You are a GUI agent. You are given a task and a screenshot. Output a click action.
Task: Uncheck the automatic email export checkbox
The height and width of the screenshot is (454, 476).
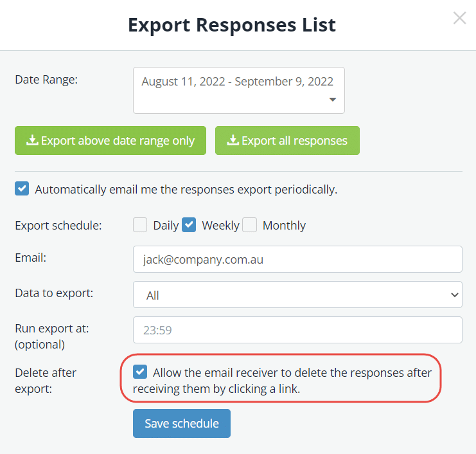tap(22, 189)
